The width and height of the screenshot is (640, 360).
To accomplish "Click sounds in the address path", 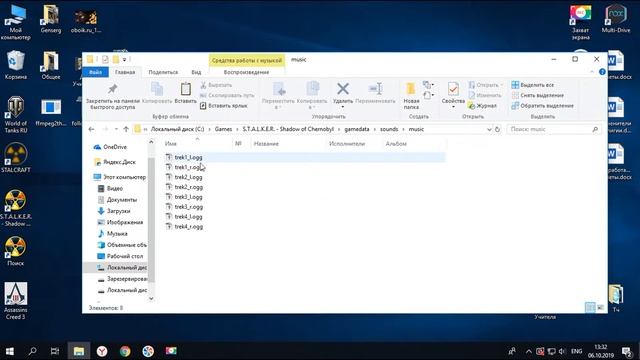I will [x=389, y=129].
